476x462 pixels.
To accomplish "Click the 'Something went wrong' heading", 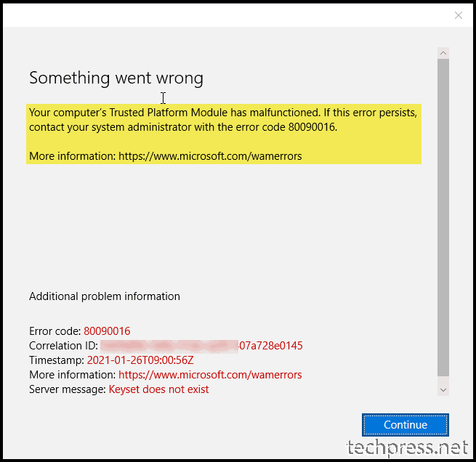I will tap(116, 78).
